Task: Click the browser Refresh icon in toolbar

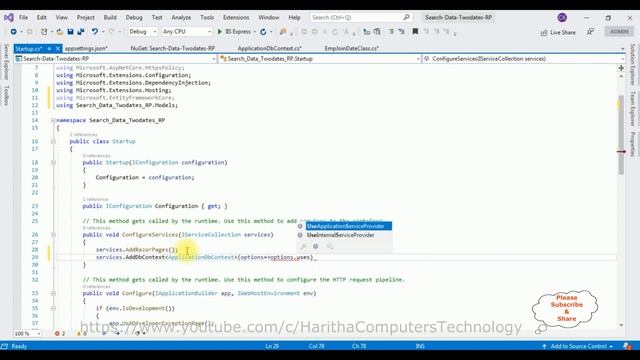Action: click(x=263, y=31)
